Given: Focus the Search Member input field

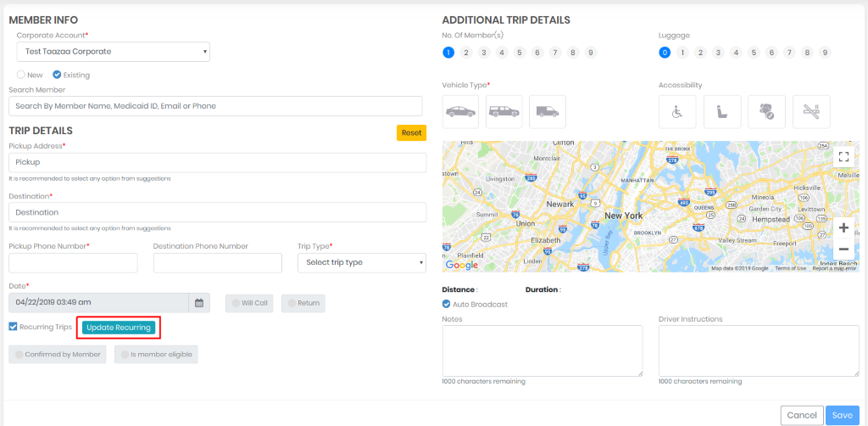Looking at the screenshot, I should [215, 106].
